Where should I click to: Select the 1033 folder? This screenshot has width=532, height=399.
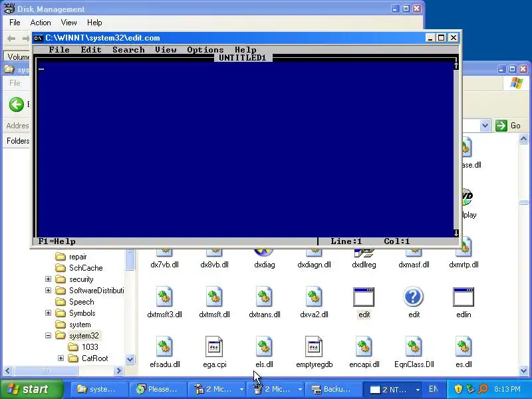90,347
